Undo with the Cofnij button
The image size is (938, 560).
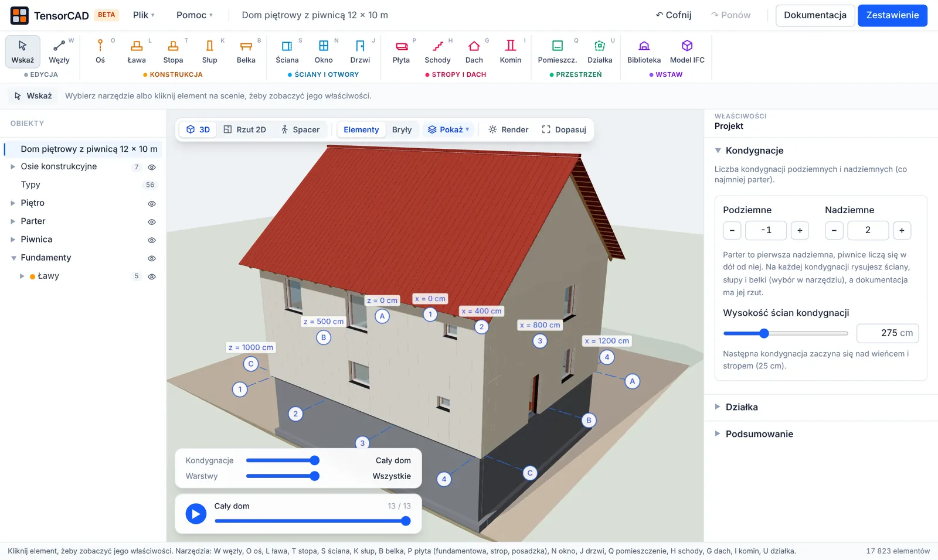click(x=674, y=15)
